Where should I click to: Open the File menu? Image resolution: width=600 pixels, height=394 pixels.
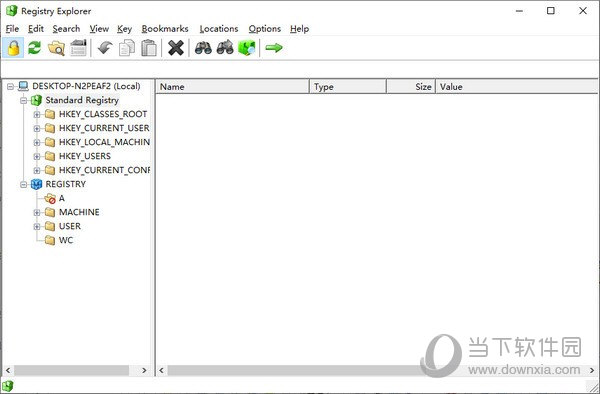click(12, 29)
